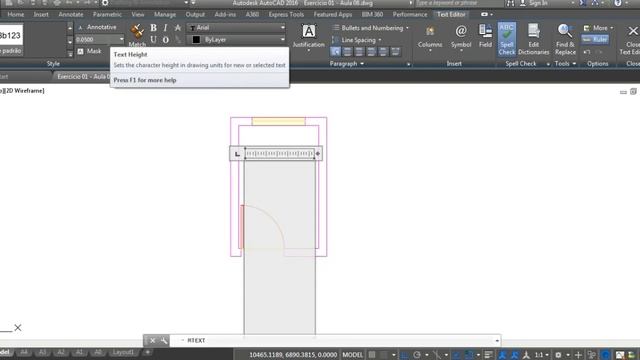Switch to the Text Editor tab
This screenshot has width=640, height=360.
(451, 14)
